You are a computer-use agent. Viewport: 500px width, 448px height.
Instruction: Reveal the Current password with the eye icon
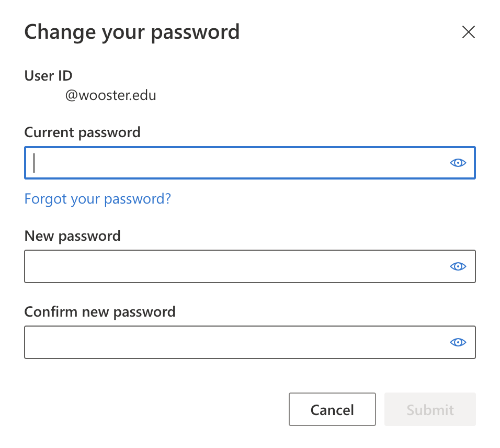pos(458,163)
